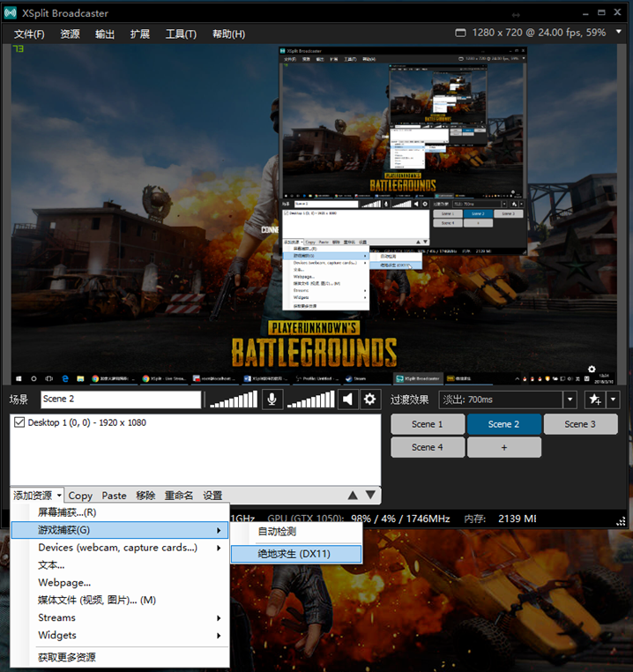Click the resize grip in the window corner

pos(621,521)
